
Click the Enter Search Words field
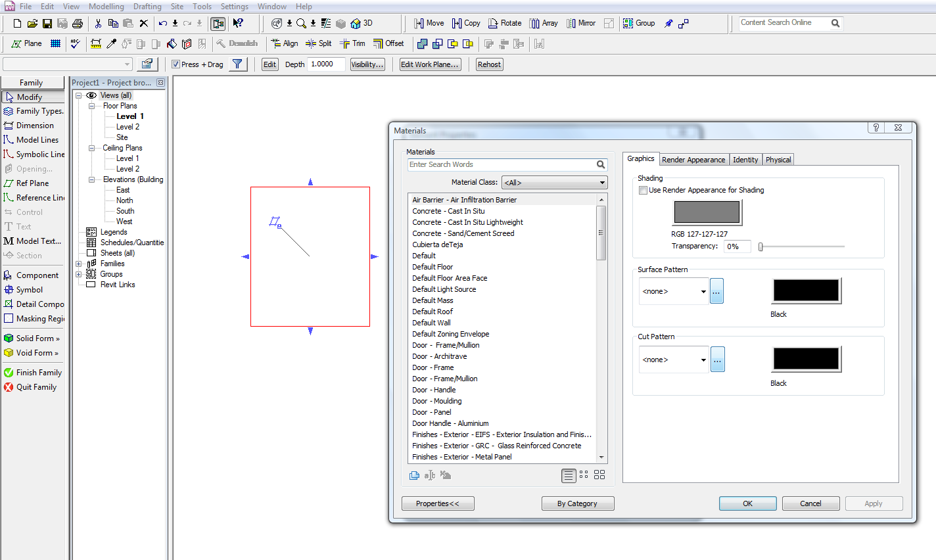tap(501, 165)
